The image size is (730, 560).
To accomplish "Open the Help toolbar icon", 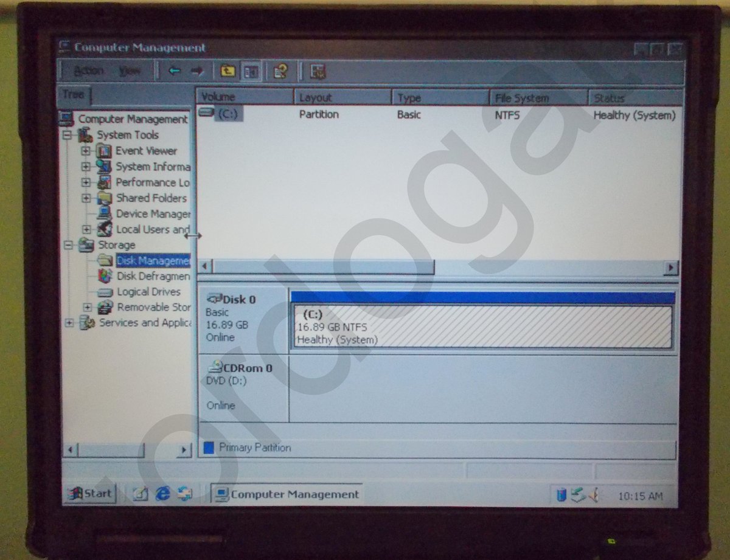I will (280, 72).
